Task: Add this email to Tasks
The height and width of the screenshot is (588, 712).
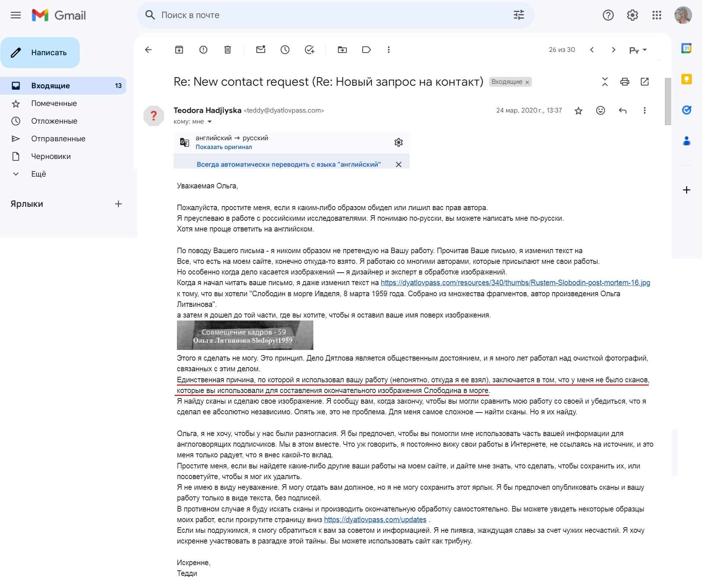Action: pyautogui.click(x=310, y=50)
